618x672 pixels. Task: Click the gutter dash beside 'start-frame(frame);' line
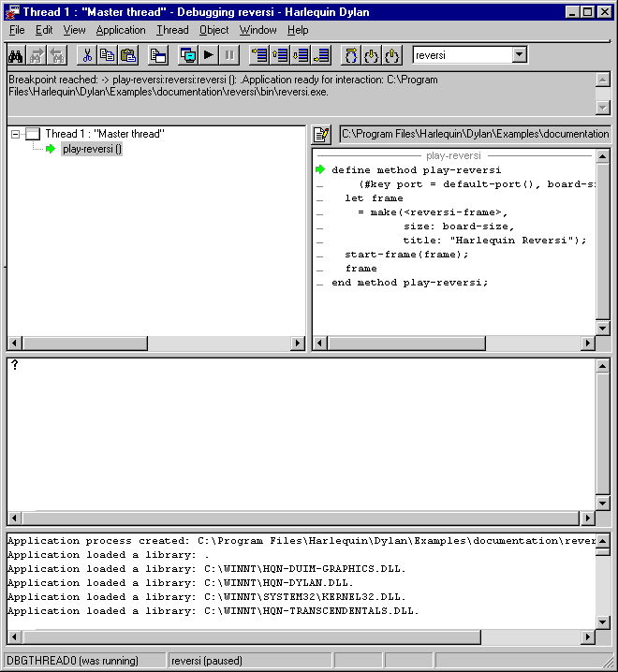tap(320, 256)
